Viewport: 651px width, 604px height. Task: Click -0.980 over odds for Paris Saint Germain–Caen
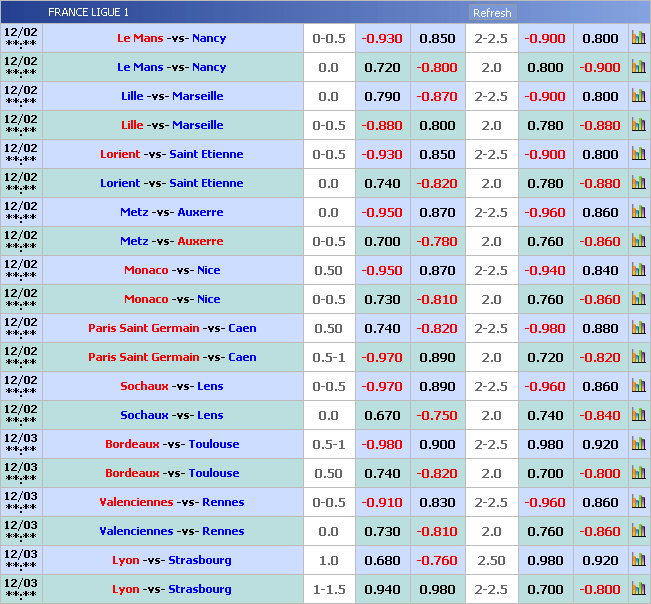pyautogui.click(x=545, y=328)
